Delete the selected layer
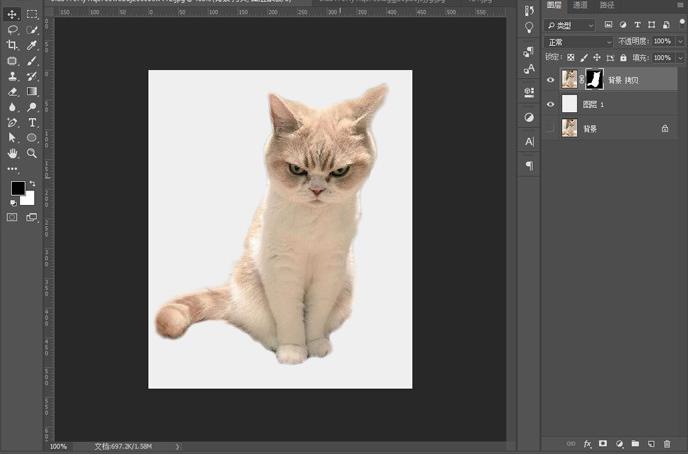The width and height of the screenshot is (688, 455). click(667, 444)
